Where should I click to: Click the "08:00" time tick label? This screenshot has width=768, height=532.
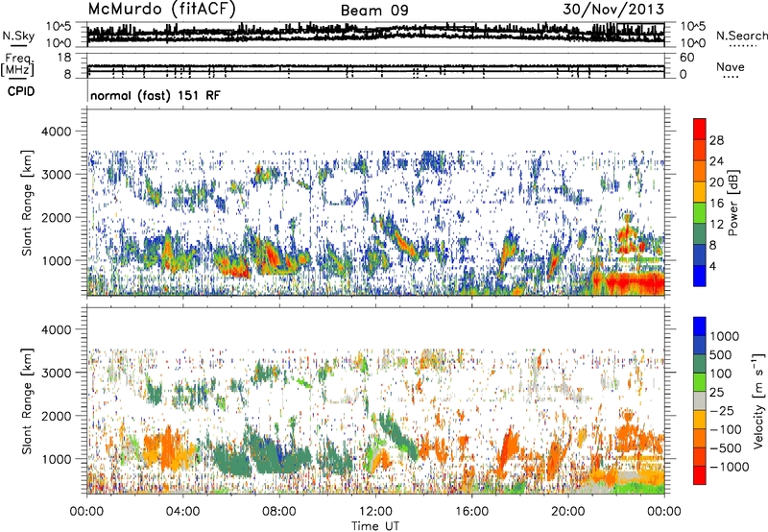[279, 512]
